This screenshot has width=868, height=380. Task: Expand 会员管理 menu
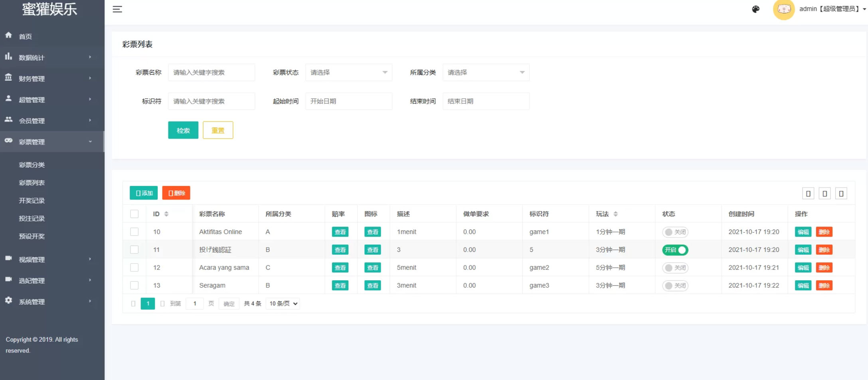click(x=52, y=121)
